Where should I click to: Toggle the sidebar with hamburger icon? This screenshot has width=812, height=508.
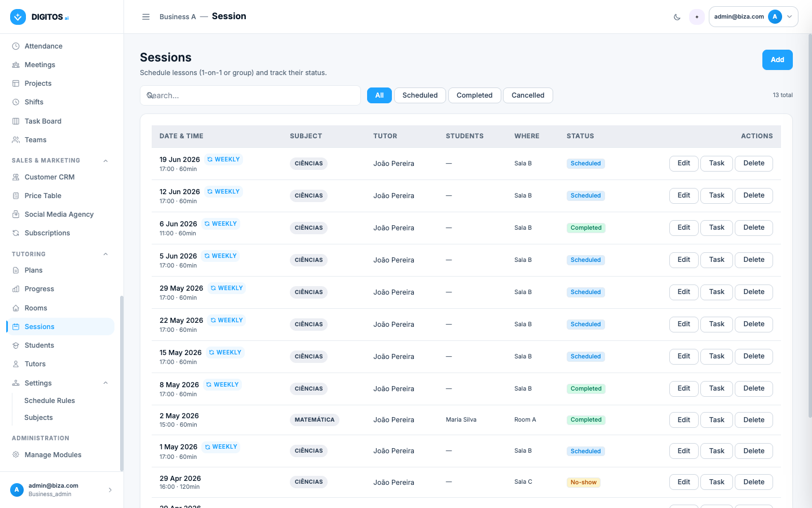pyautogui.click(x=146, y=17)
